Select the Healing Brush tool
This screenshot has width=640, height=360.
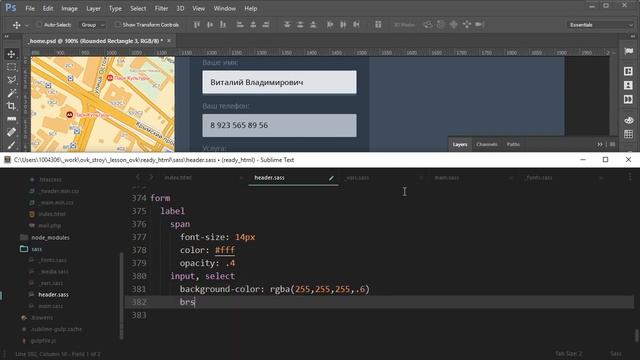pos(11,132)
